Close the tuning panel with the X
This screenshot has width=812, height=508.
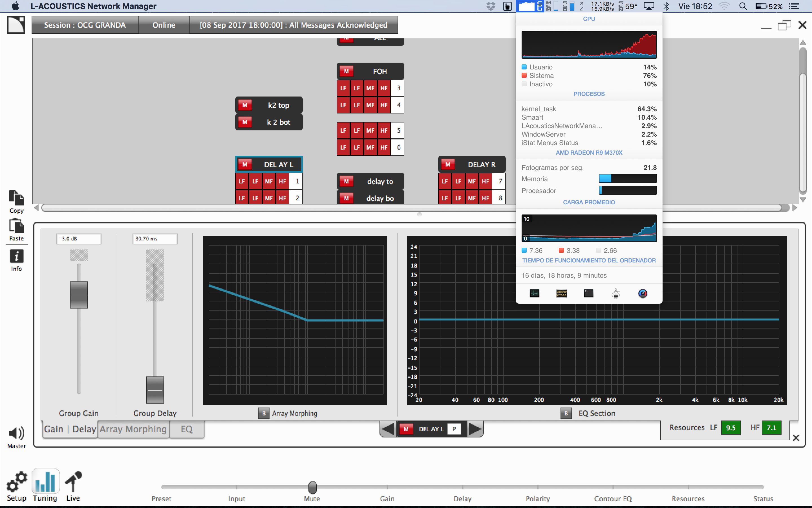pyautogui.click(x=796, y=438)
